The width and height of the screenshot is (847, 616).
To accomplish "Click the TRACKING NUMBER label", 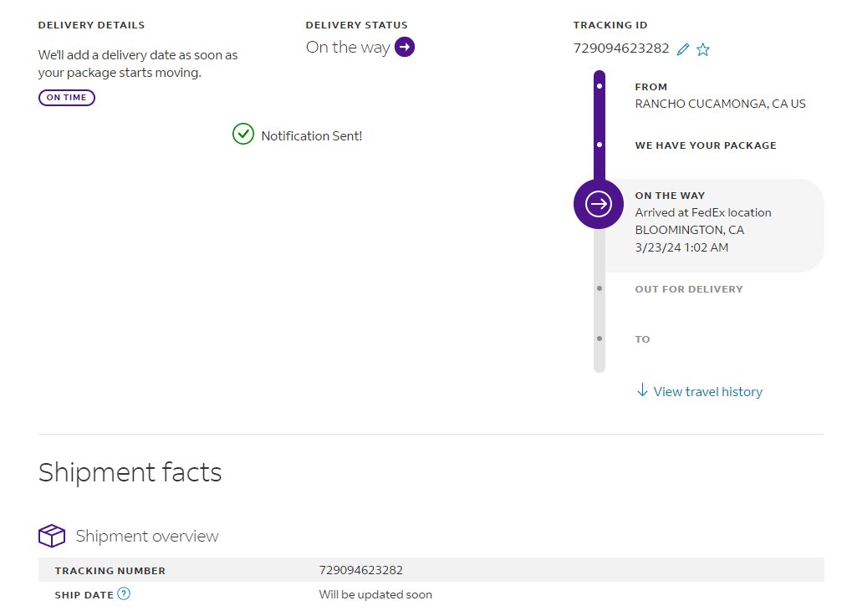I will point(110,571).
